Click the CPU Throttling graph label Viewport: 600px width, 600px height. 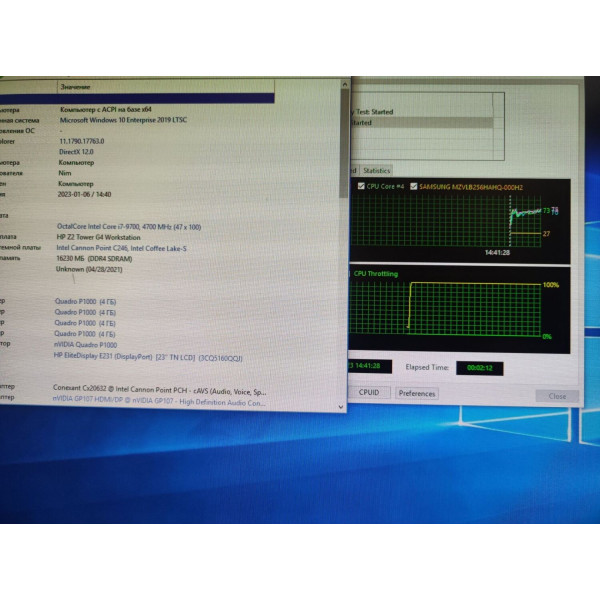point(375,274)
